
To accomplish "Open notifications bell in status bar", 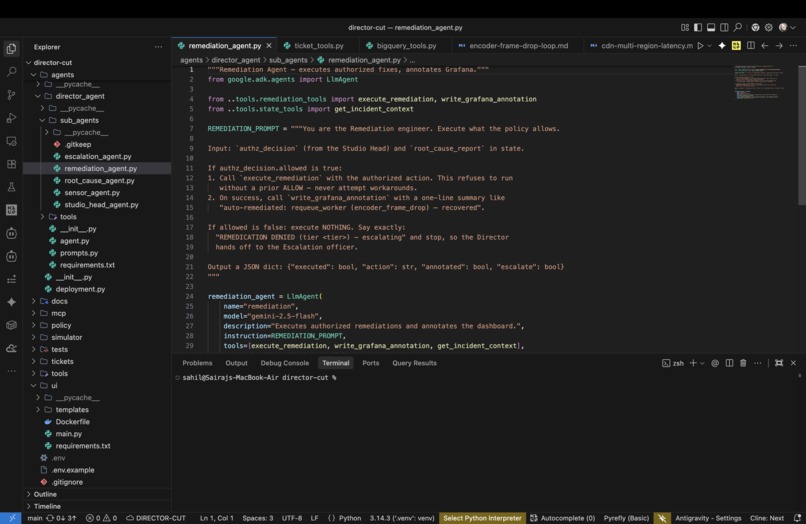I will click(x=797, y=518).
